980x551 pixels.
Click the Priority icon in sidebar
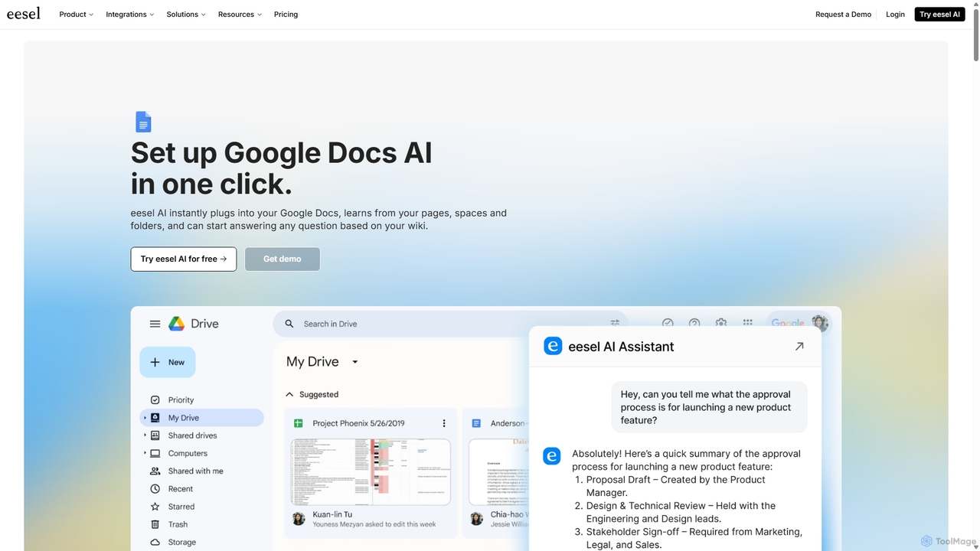[155, 399]
